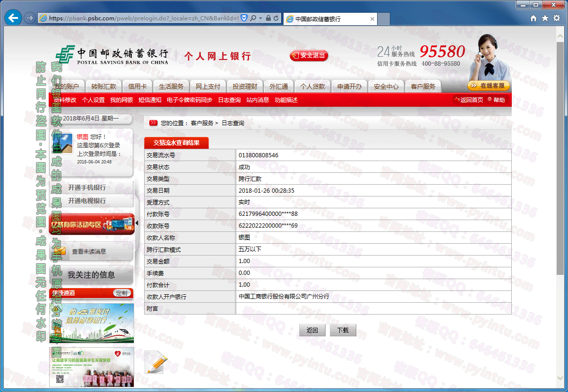Screen dimensions: 568x392
Task: Click the 定制 customize button
Action: click(121, 293)
